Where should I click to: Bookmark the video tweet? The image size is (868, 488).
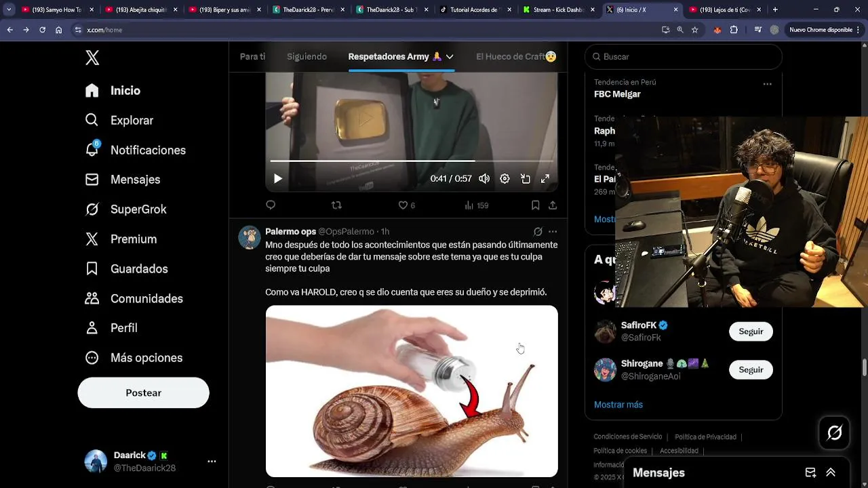[x=535, y=205]
